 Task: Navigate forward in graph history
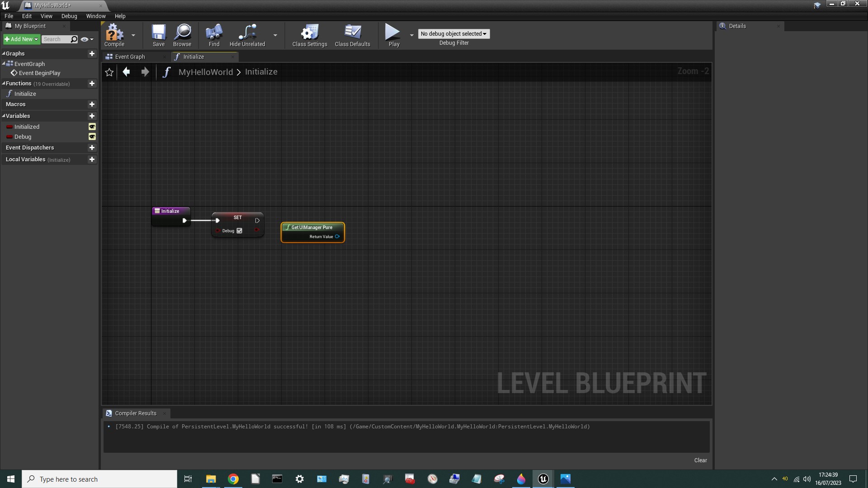(145, 72)
